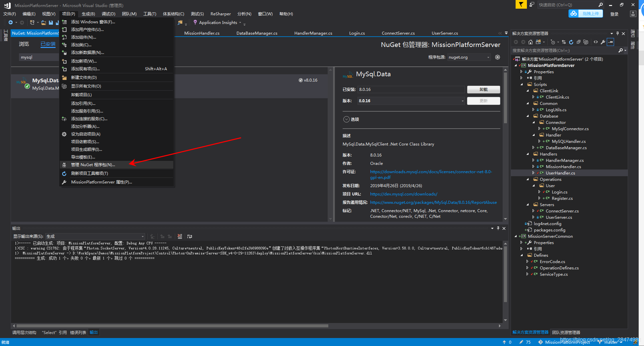Screen dimensions: 644x346
Task: Click Solution Explorer search input field
Action: click(564, 51)
